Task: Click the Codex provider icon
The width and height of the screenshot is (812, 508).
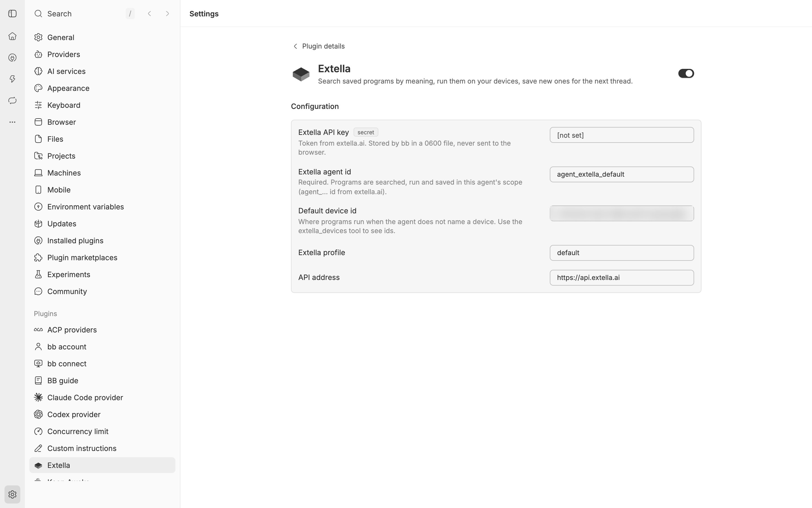Action: (38, 414)
